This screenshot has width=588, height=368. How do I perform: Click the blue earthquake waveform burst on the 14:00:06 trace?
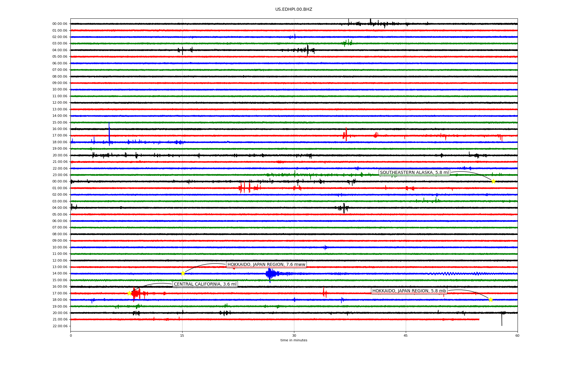click(270, 273)
